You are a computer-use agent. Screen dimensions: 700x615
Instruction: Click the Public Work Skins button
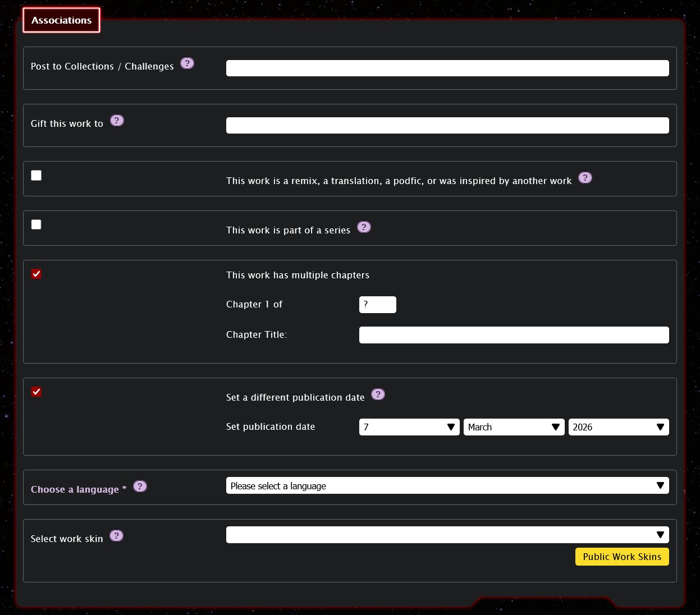(621, 557)
